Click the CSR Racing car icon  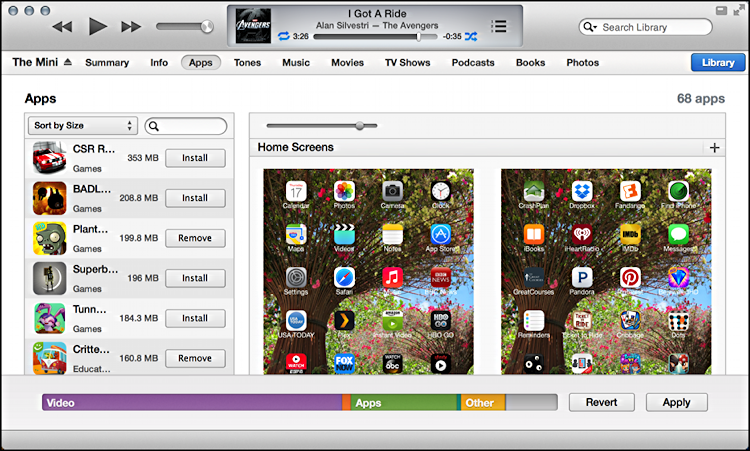tap(50, 158)
